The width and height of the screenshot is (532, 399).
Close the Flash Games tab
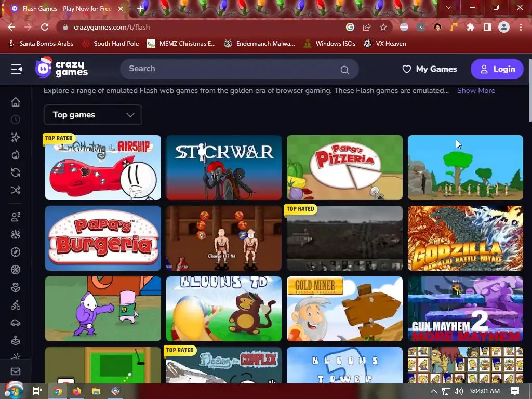tap(120, 9)
